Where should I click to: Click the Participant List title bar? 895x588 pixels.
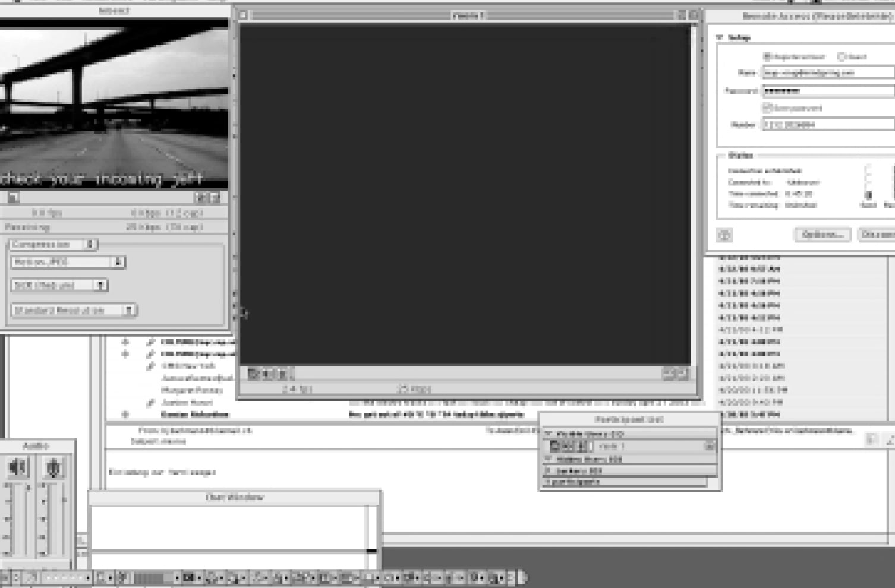[x=629, y=419]
